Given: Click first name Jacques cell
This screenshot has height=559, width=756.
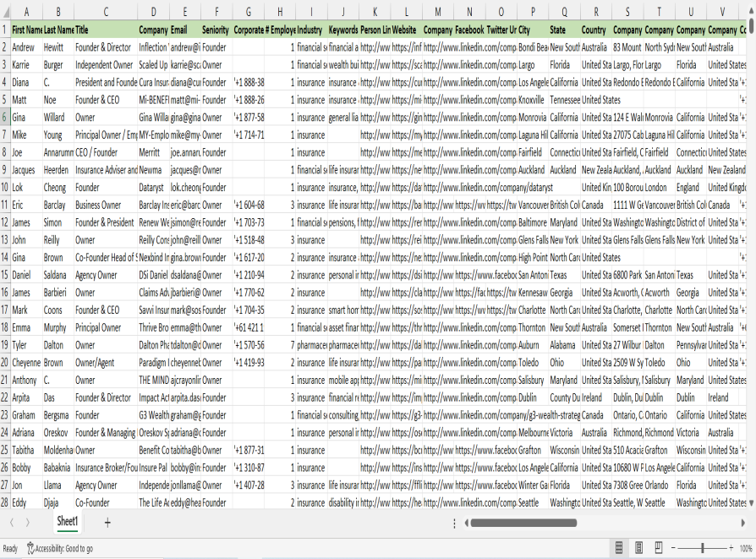Looking at the screenshot, I should click(26, 170).
